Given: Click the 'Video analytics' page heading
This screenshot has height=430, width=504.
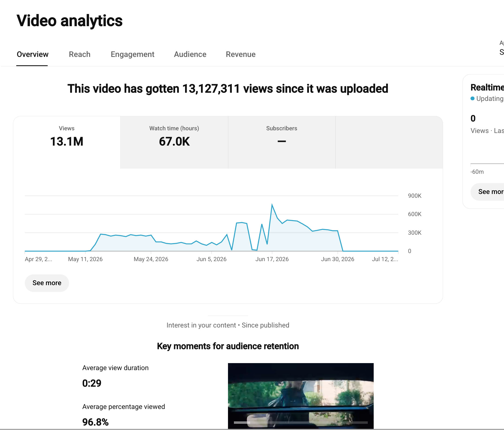Looking at the screenshot, I should [70, 21].
